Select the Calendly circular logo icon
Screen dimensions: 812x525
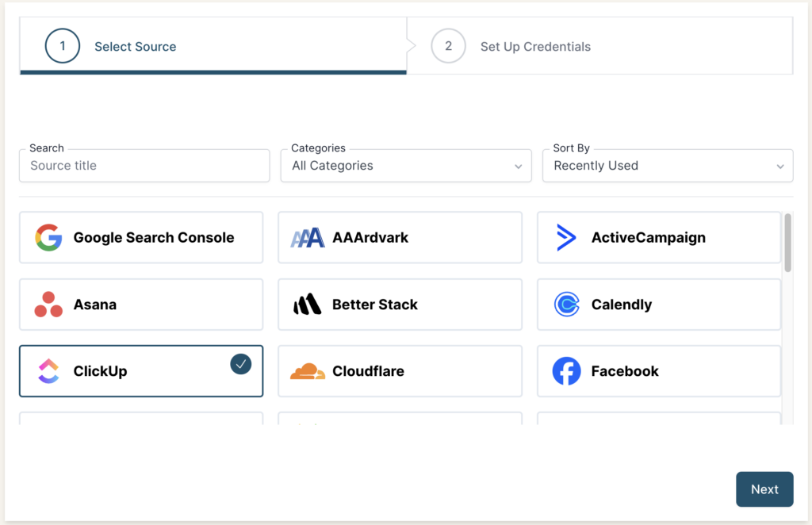coord(565,305)
